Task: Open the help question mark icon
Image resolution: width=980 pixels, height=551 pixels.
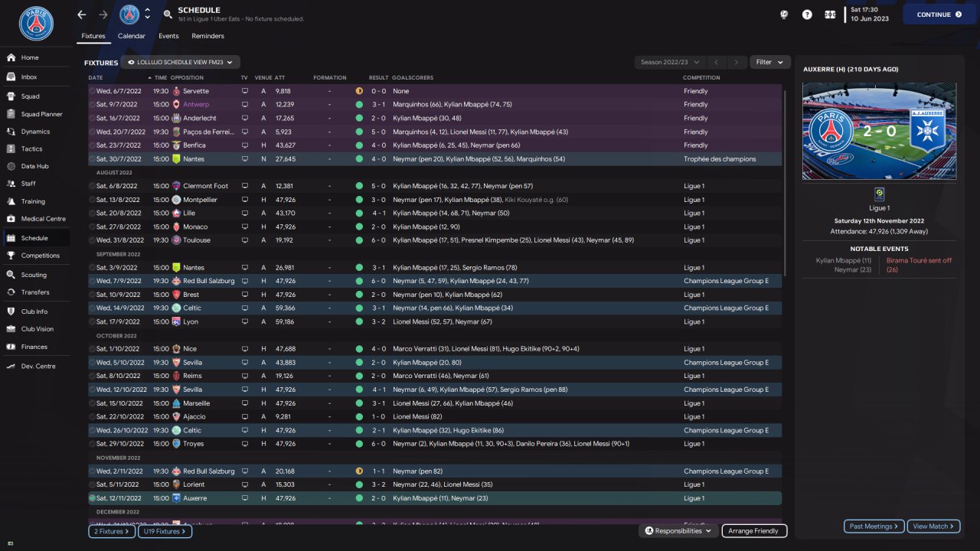Action: 807,15
